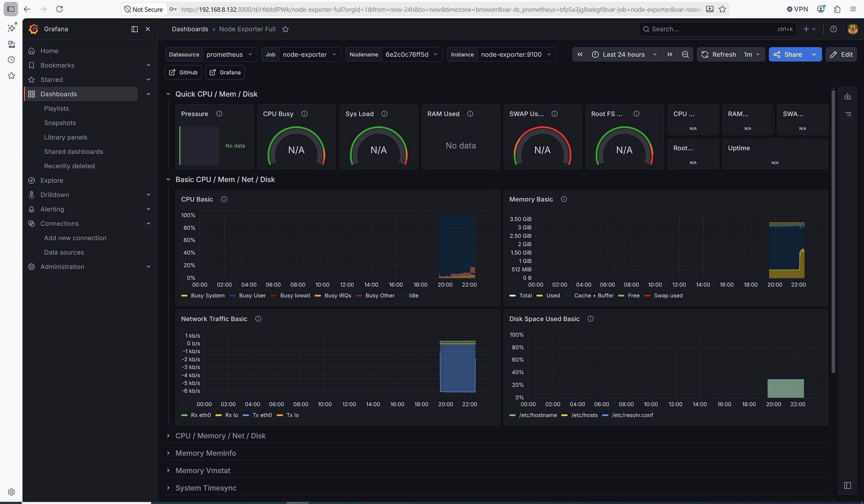Image resolution: width=864 pixels, height=504 pixels.
Task: Open the help question-mark icon
Action: (x=833, y=29)
